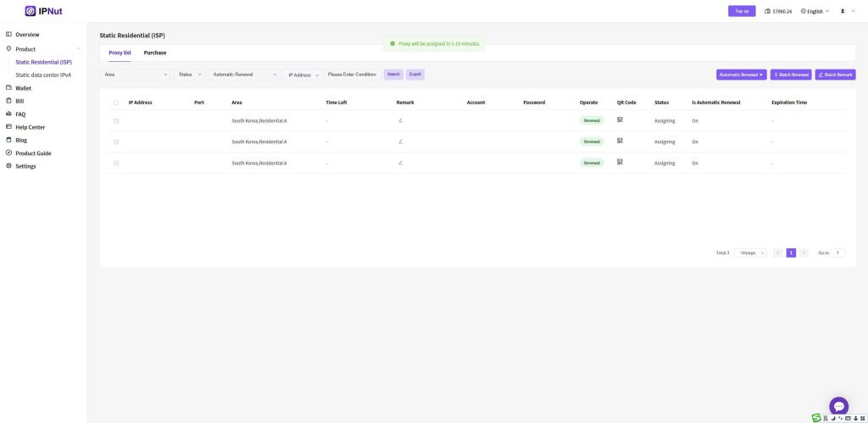868x423 pixels.
Task: Check the first proxy row checkbox
Action: (116, 120)
